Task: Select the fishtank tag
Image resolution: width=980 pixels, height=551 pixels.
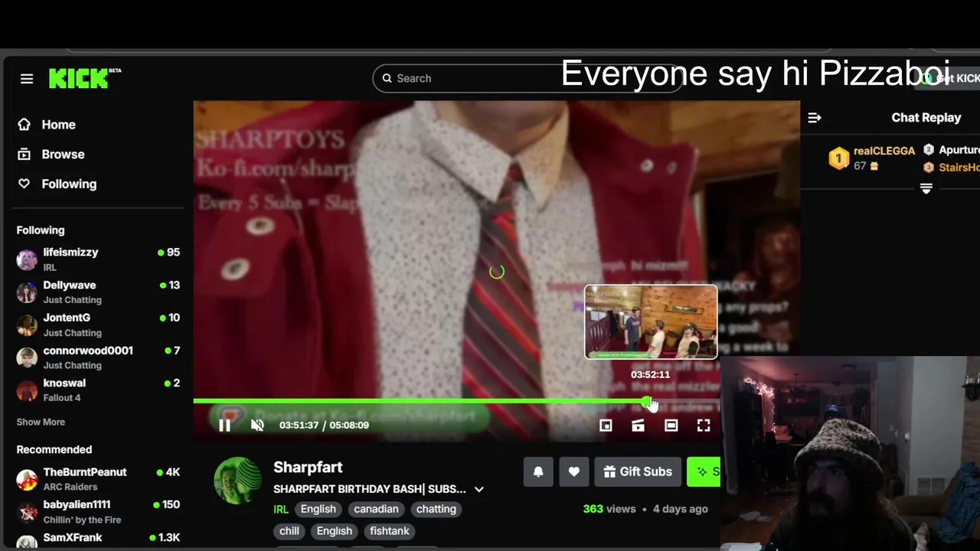Action: (x=390, y=531)
